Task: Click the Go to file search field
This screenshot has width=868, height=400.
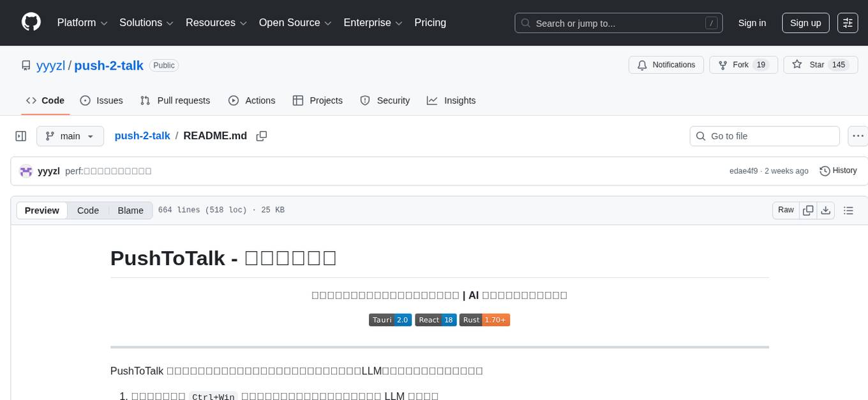Action: pos(764,136)
